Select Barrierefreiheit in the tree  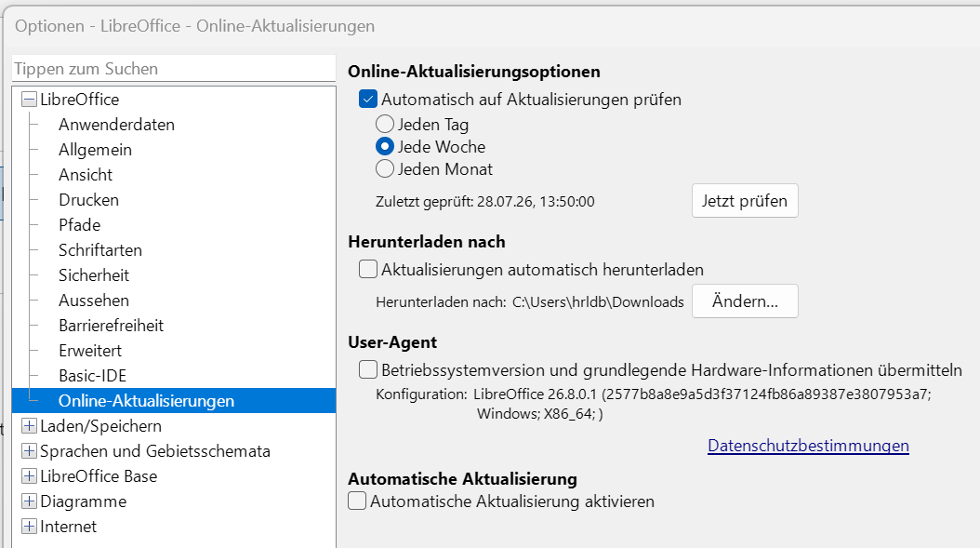click(111, 326)
